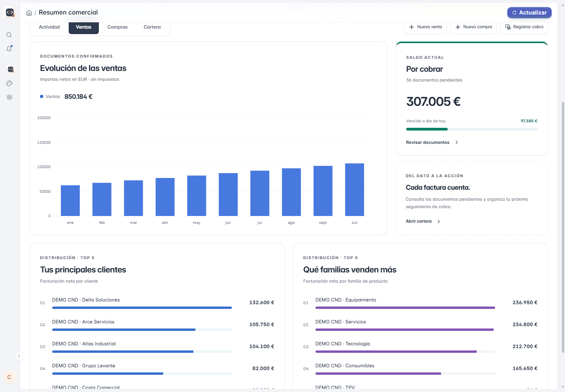The width and height of the screenshot is (565, 392).
Task: Click the ene bar in sales chart
Action: pyautogui.click(x=70, y=201)
